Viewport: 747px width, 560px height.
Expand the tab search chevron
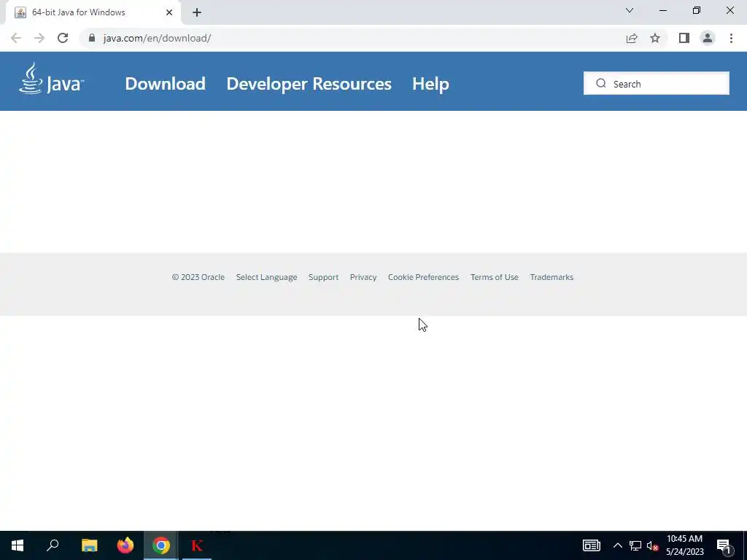coord(630,10)
